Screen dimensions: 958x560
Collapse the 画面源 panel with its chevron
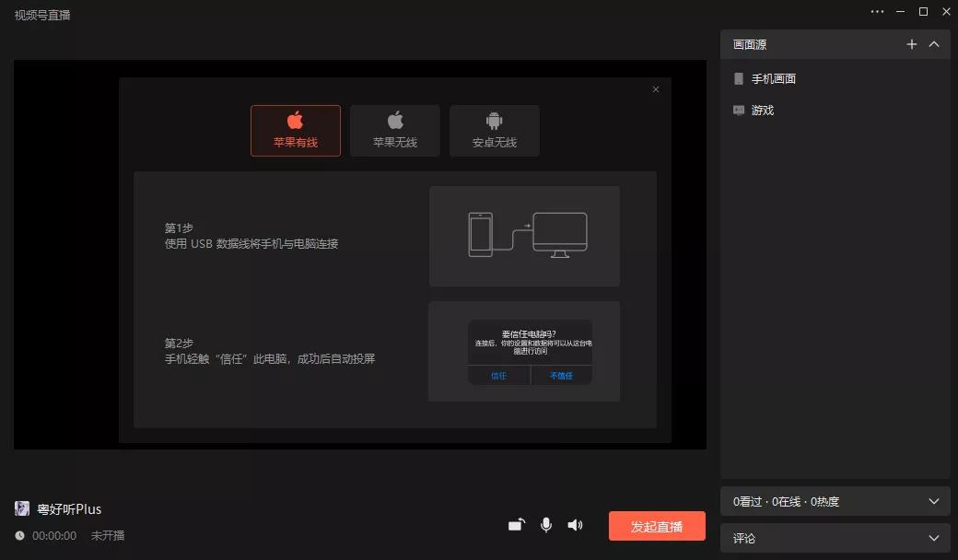tap(934, 43)
